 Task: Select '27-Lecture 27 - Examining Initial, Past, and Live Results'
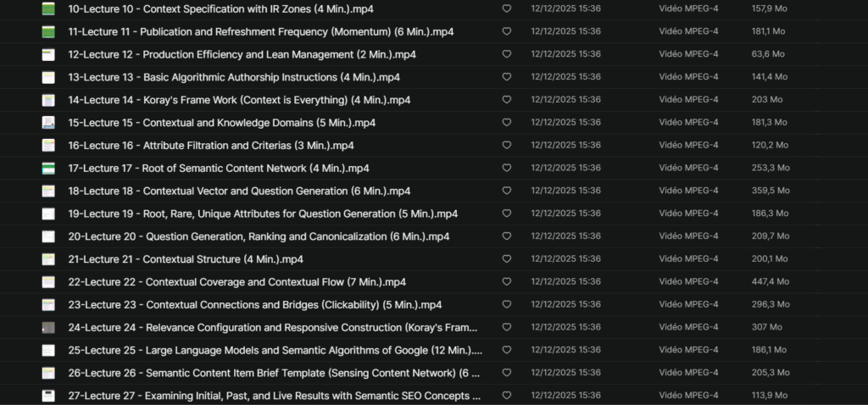click(x=274, y=396)
